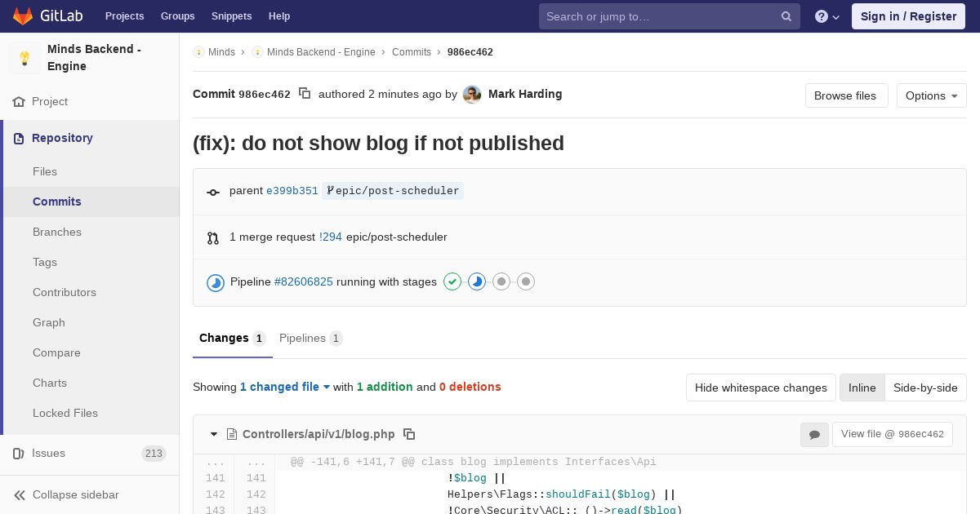
Task: Open Tags in the repository sidebar
Action: tap(45, 262)
